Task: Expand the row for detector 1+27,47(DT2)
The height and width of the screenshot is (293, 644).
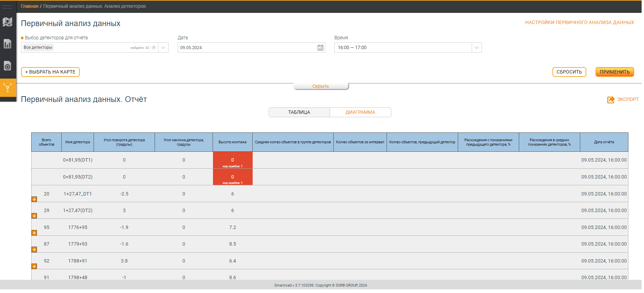Action: point(34,216)
